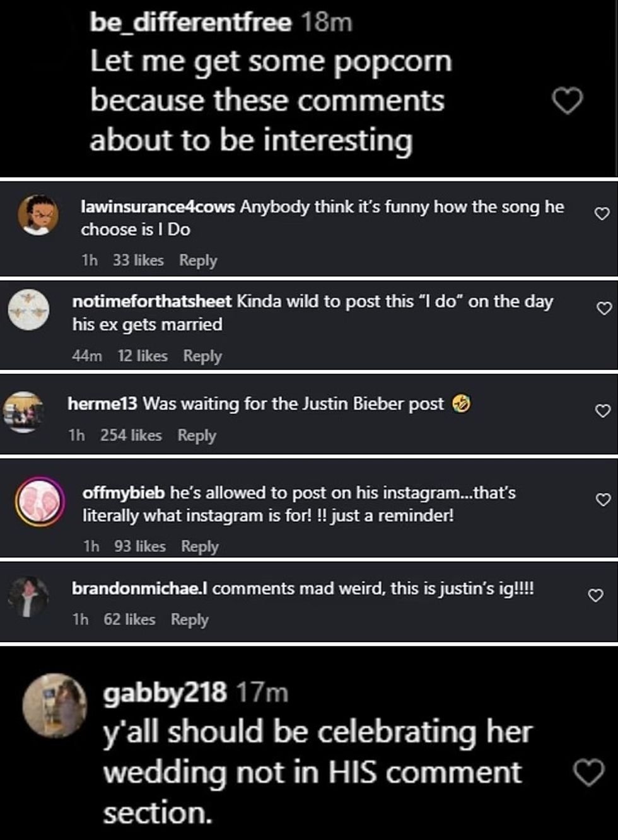Reply to brandonmichae.l's comment
The height and width of the screenshot is (840, 618).
point(189,619)
